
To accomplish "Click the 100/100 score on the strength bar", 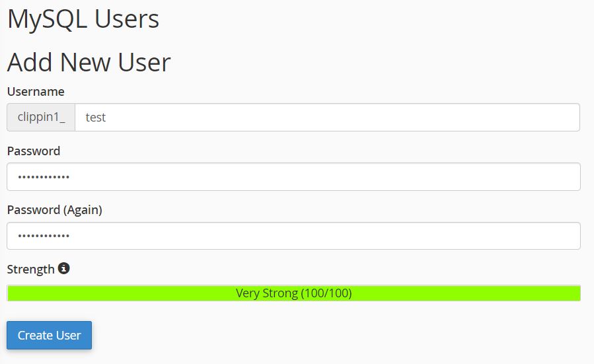I will pyautogui.click(x=326, y=293).
